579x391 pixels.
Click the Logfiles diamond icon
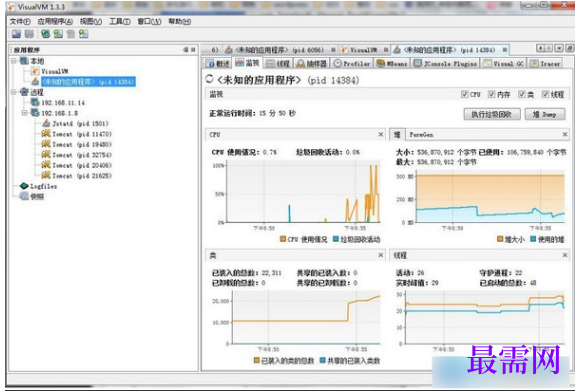[x=24, y=186]
